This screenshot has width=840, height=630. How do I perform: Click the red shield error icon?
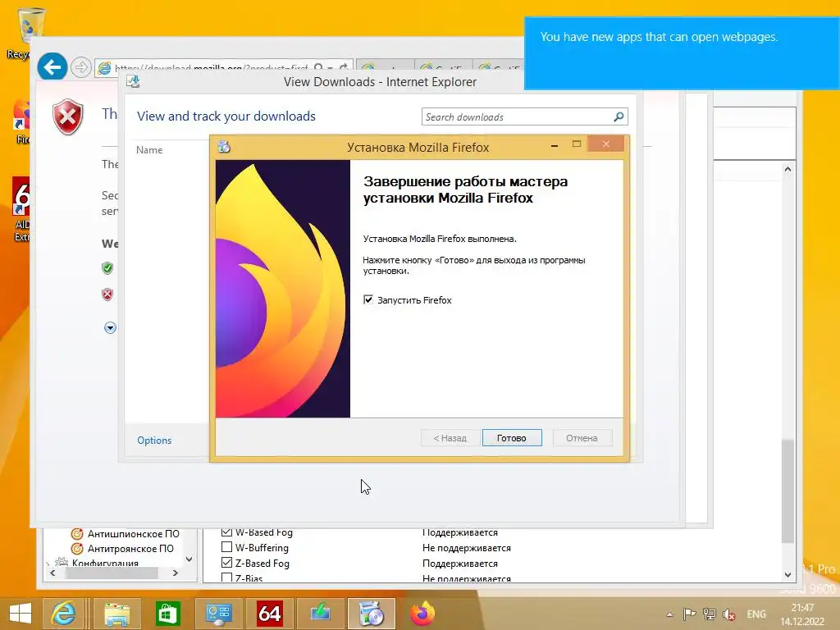click(67, 116)
